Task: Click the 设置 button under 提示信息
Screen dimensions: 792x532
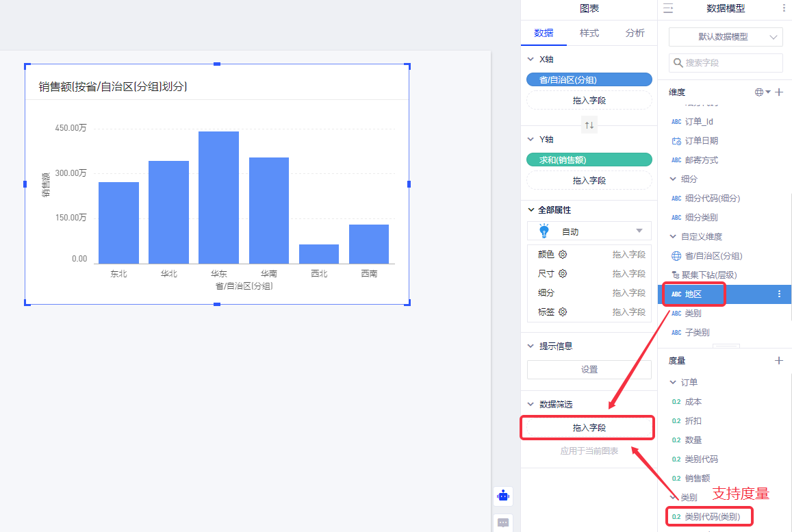Action: (x=589, y=370)
